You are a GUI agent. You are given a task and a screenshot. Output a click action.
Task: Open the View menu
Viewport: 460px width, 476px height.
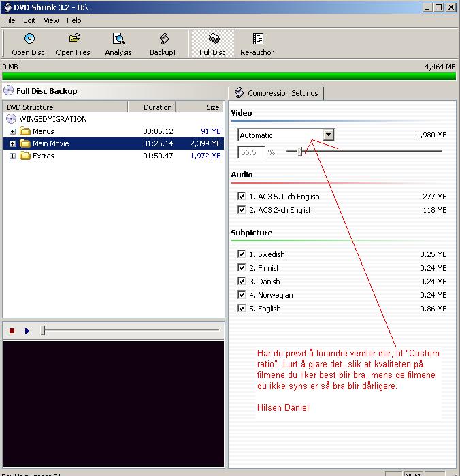[51, 20]
